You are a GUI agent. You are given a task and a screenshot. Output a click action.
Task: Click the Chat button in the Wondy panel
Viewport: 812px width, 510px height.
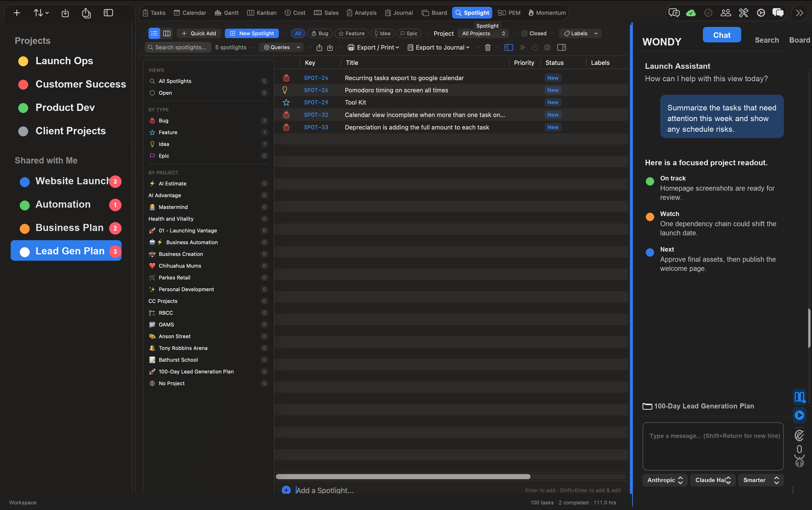tap(722, 35)
